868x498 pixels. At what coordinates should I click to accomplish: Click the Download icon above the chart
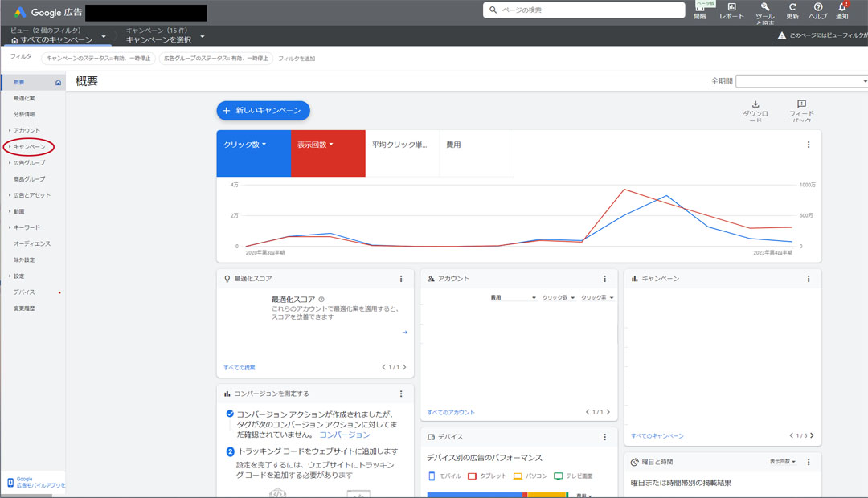coord(755,104)
